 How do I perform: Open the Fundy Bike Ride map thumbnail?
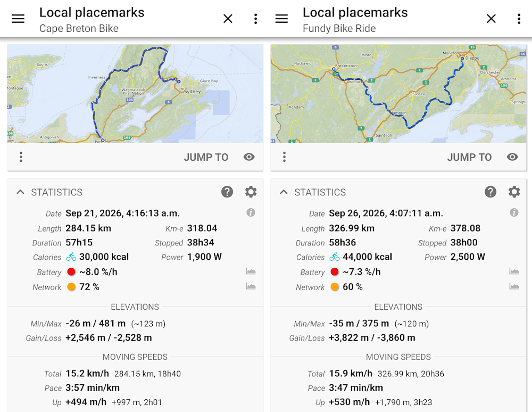point(398,94)
